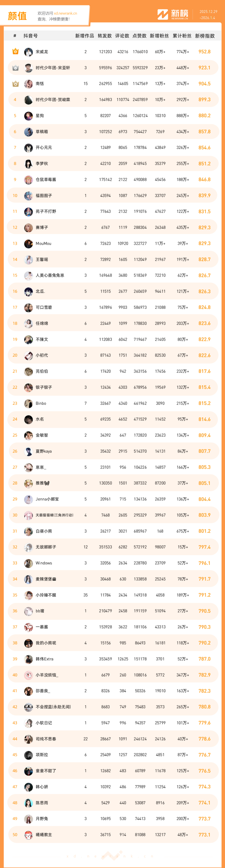
Task: Select the 转发数 column header
Action: tap(105, 36)
